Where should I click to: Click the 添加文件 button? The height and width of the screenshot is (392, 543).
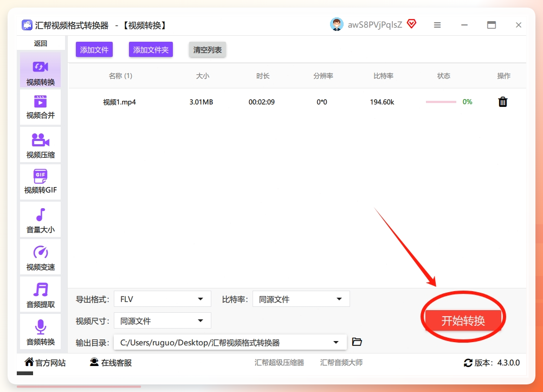94,50
